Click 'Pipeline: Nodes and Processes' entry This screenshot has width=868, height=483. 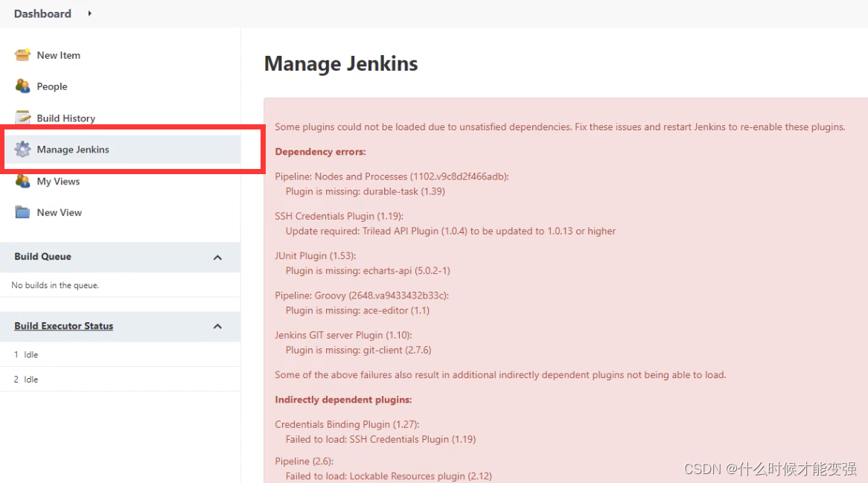(x=392, y=176)
